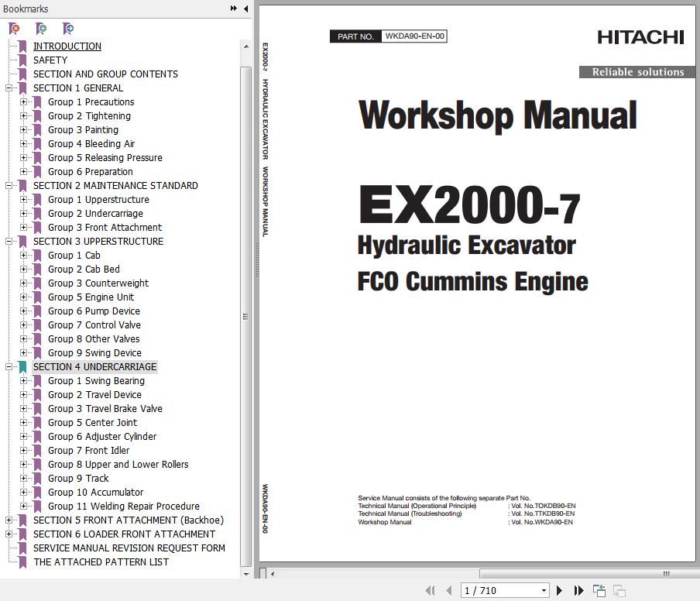
Task: Open Group 3 Travel Brake Valve bookmark
Action: click(105, 409)
